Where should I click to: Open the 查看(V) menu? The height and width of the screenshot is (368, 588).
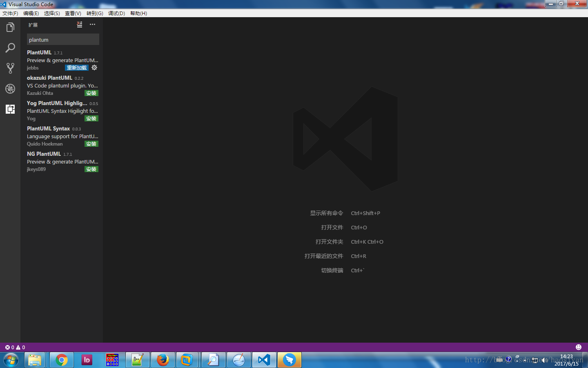73,13
